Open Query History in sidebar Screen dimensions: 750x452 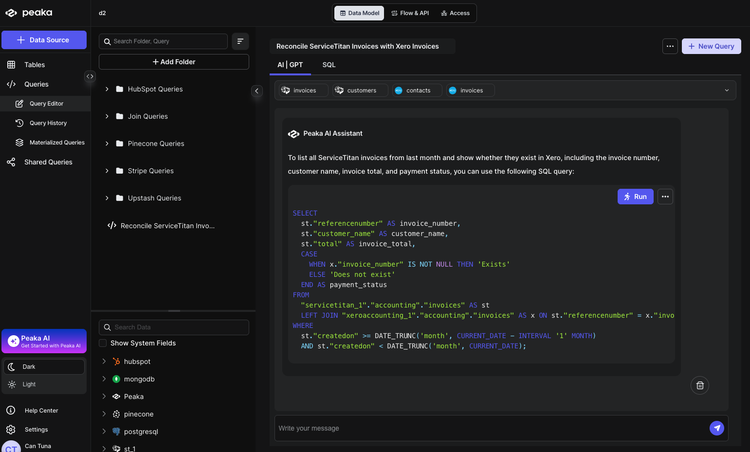tap(48, 123)
